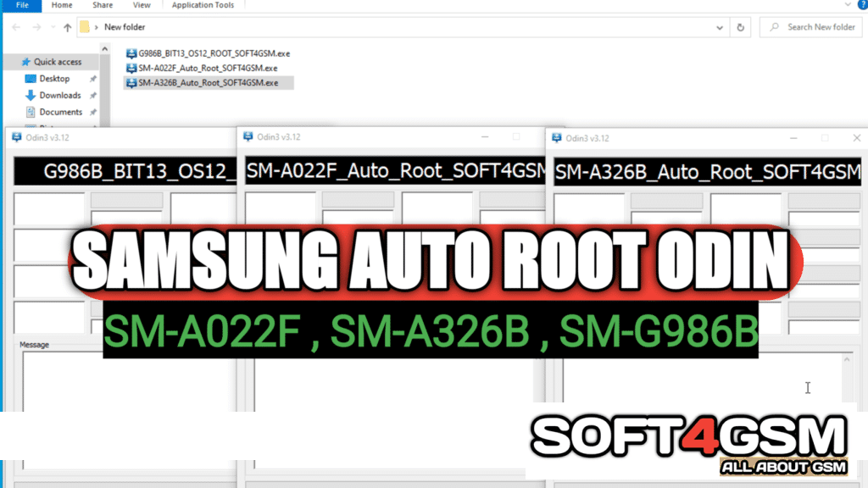Image resolution: width=868 pixels, height=488 pixels.
Task: Open the address bar history dropdown
Action: [x=721, y=27]
